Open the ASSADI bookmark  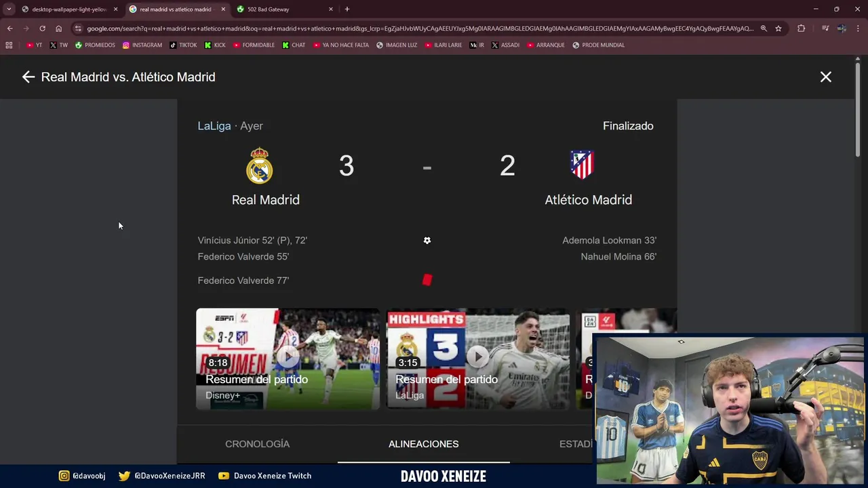(505, 45)
